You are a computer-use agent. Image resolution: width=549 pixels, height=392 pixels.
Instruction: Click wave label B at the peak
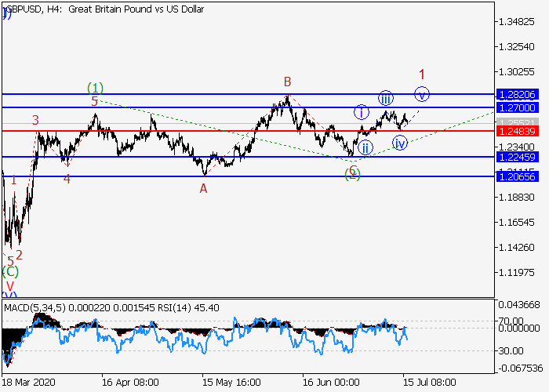288,82
